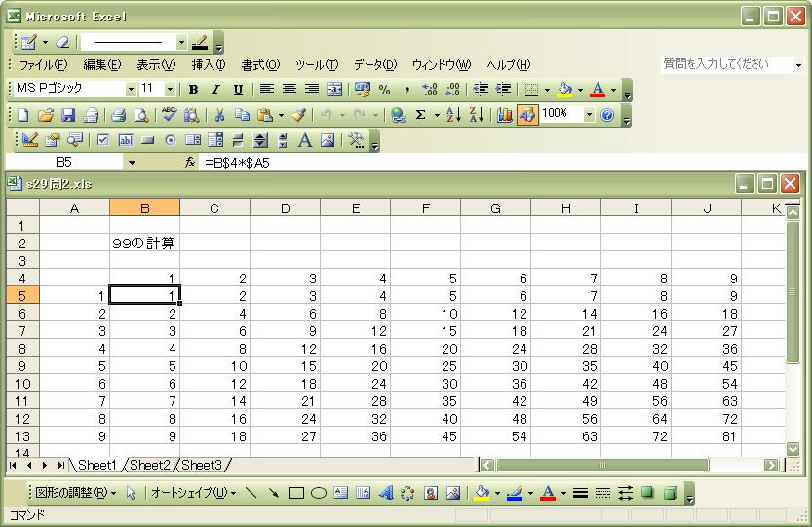Apply yellow fill color
This screenshot has height=527, width=812.
564,90
